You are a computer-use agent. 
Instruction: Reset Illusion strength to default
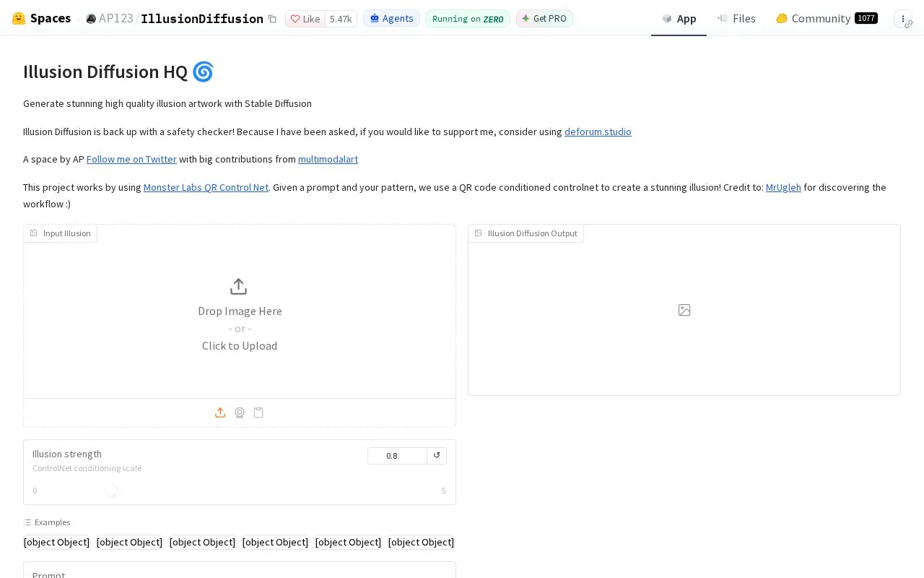(x=437, y=455)
